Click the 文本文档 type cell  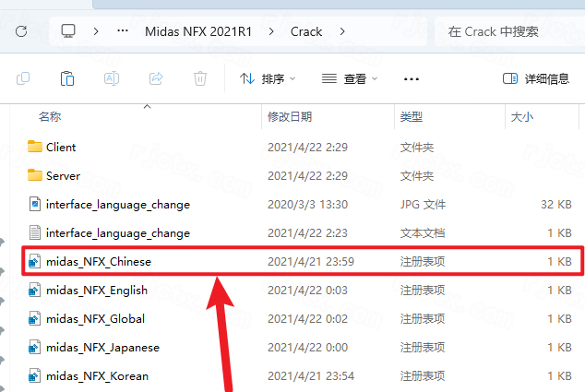pyautogui.click(x=423, y=233)
